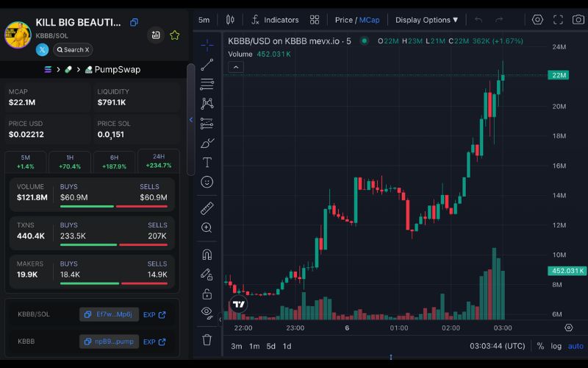This screenshot has width=588, height=368.
Task: Collapse the left info panel arrow
Action: pos(191,120)
